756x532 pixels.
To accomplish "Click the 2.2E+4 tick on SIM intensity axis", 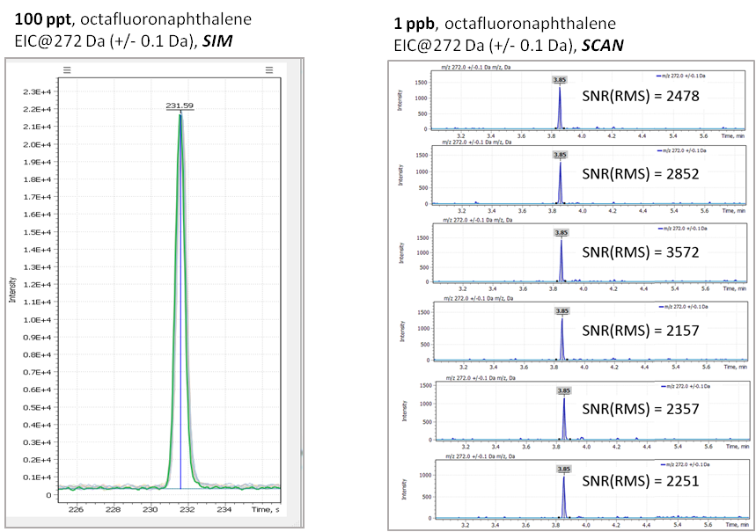I will 40,109.
